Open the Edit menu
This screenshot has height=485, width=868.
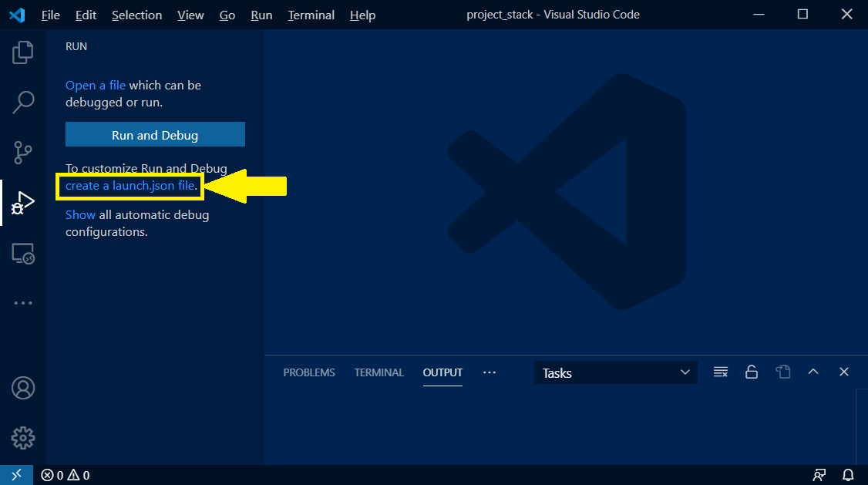[86, 15]
